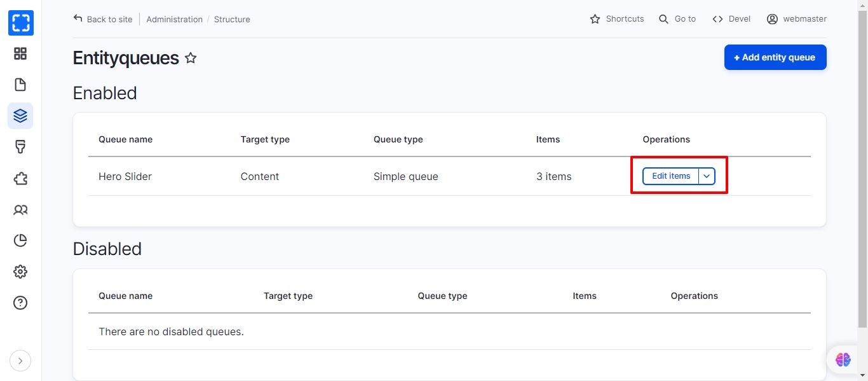
Task: Open the Devel menu
Action: (731, 19)
